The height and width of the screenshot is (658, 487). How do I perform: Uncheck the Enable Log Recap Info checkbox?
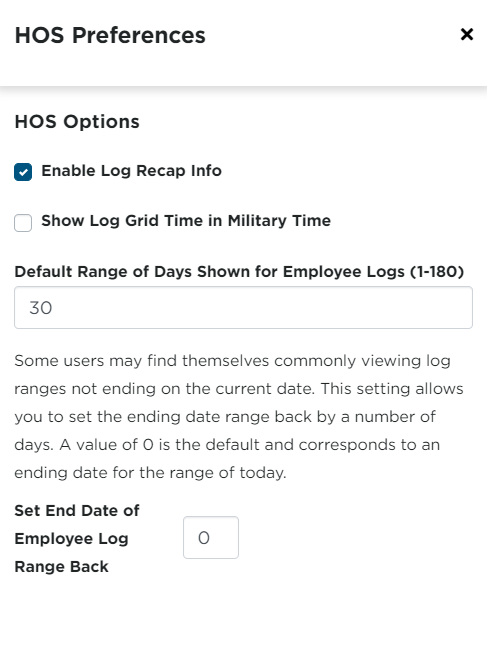point(23,172)
